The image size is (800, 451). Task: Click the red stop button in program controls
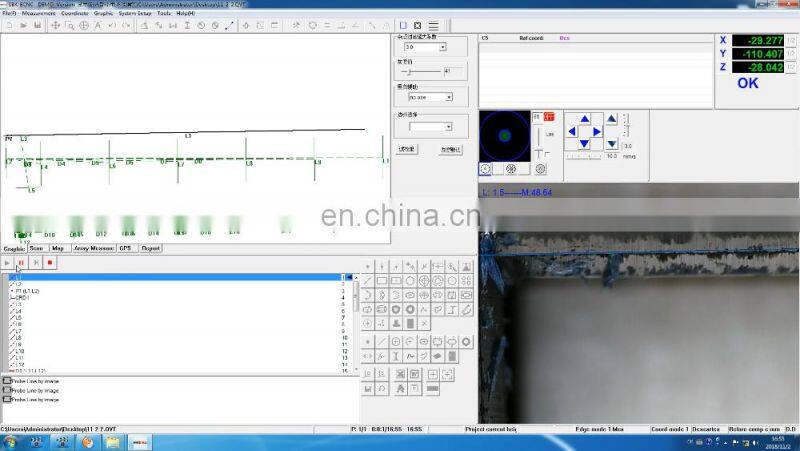point(50,262)
